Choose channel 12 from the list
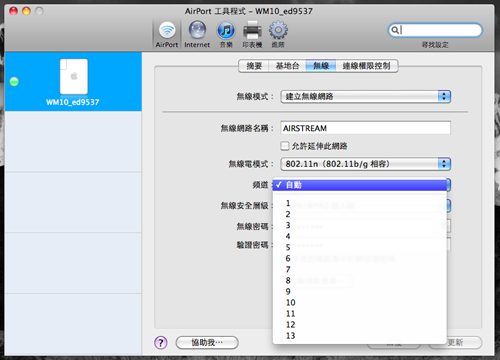Image resolution: width=500 pixels, height=360 pixels. pos(360,325)
